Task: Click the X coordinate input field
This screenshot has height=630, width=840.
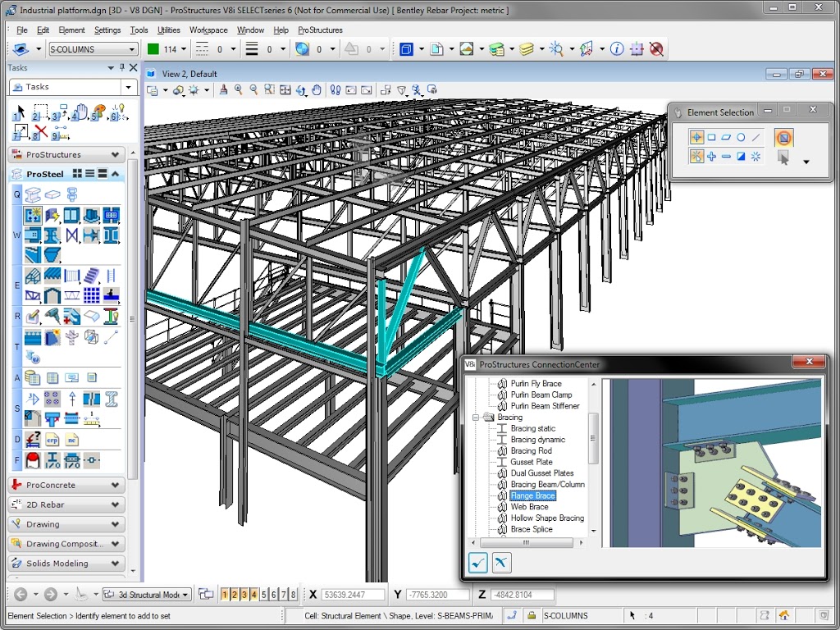Action: [x=353, y=595]
